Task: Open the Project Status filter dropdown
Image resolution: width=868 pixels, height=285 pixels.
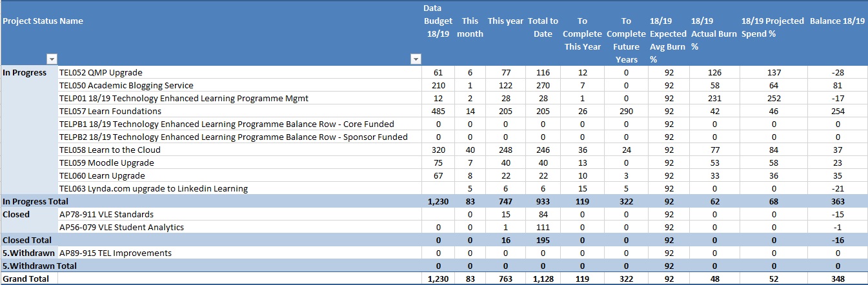Action: pyautogui.click(x=52, y=59)
